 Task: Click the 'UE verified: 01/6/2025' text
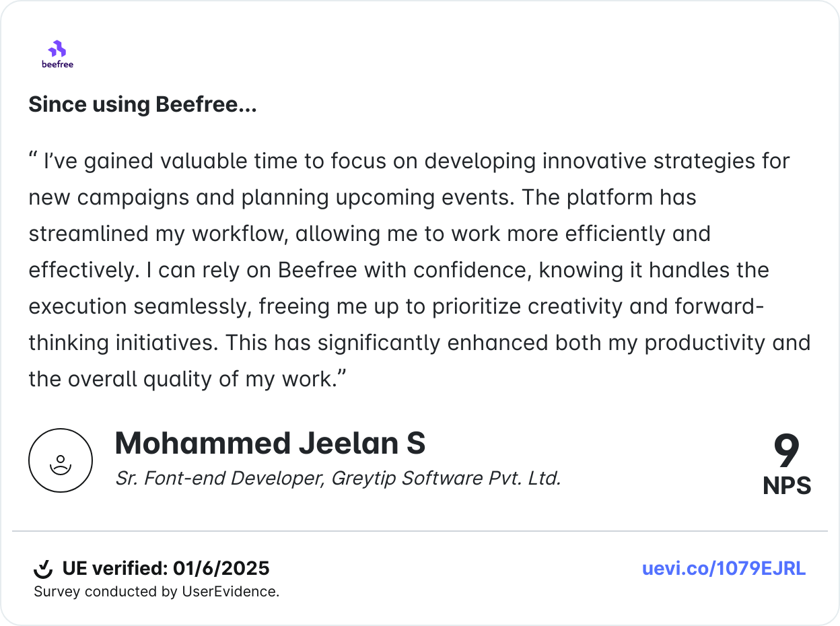[x=166, y=569]
